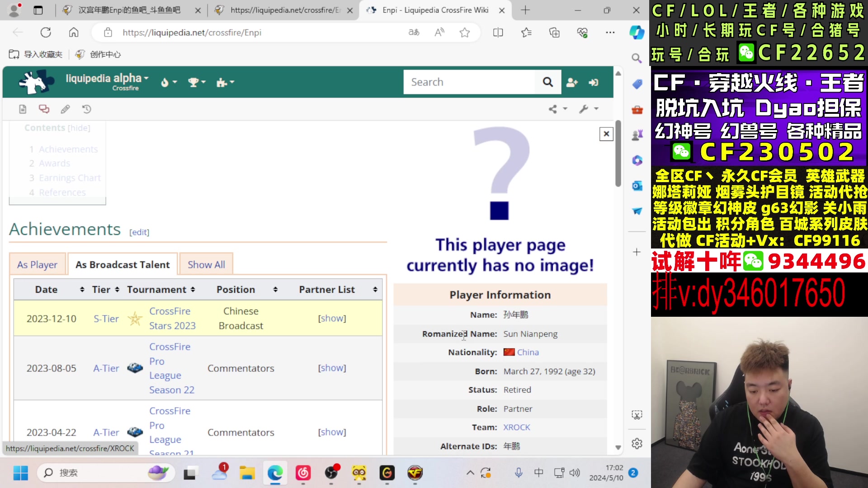Open the trending flame dropdown menu
The height and width of the screenshot is (488, 868).
coord(169,82)
